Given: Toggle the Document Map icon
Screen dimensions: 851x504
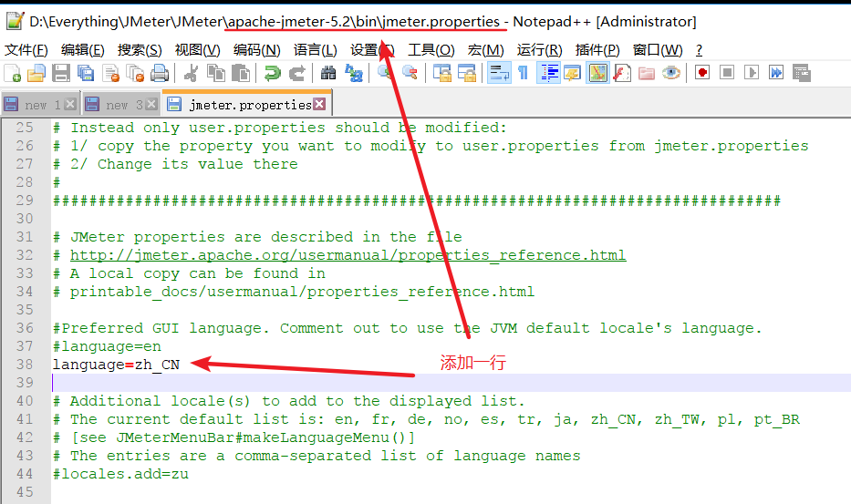Looking at the screenshot, I should coord(597,73).
